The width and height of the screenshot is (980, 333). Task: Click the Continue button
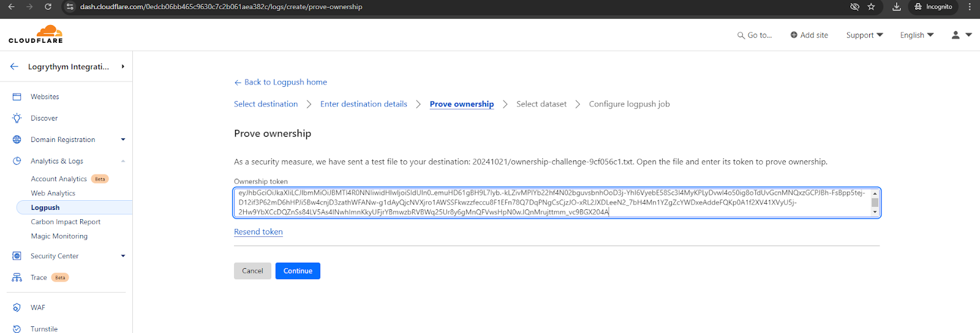pos(298,271)
